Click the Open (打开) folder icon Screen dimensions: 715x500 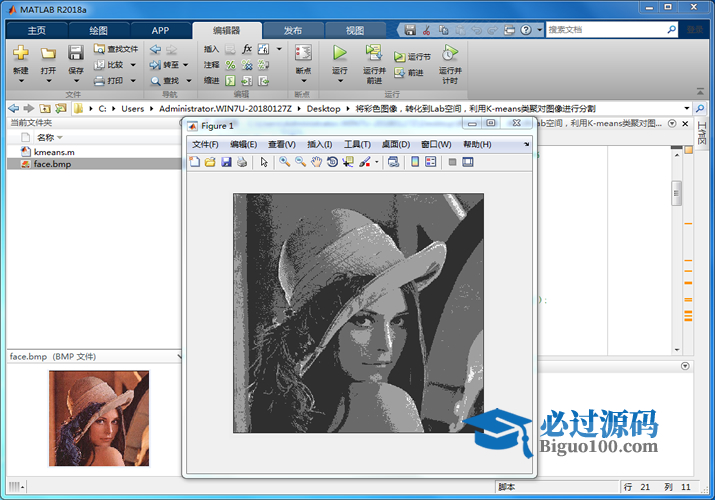coord(48,53)
